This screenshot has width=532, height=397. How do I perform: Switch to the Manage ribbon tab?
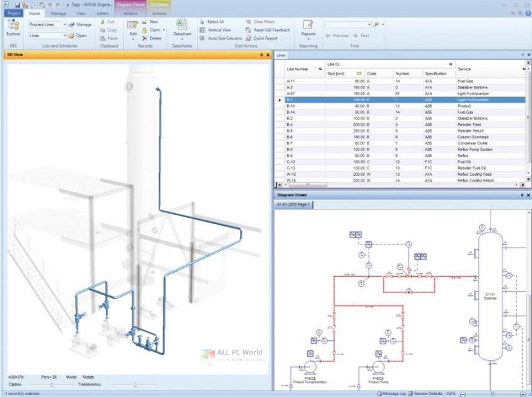click(x=59, y=14)
